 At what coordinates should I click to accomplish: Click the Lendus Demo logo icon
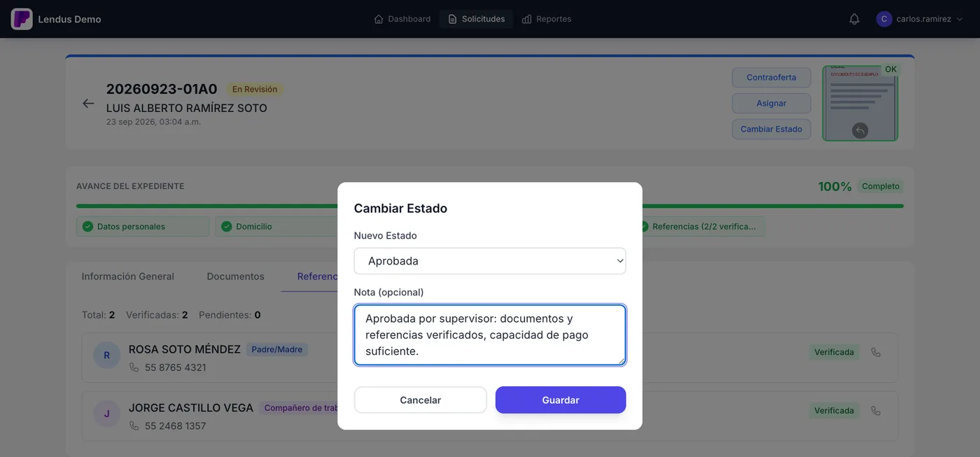click(22, 19)
